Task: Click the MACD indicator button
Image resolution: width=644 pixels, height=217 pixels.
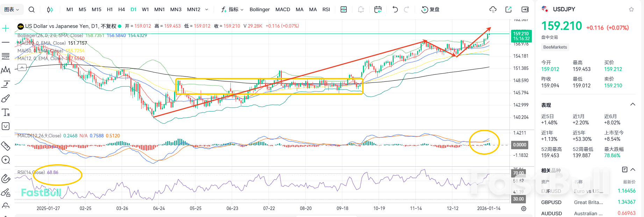Action: 282,9
